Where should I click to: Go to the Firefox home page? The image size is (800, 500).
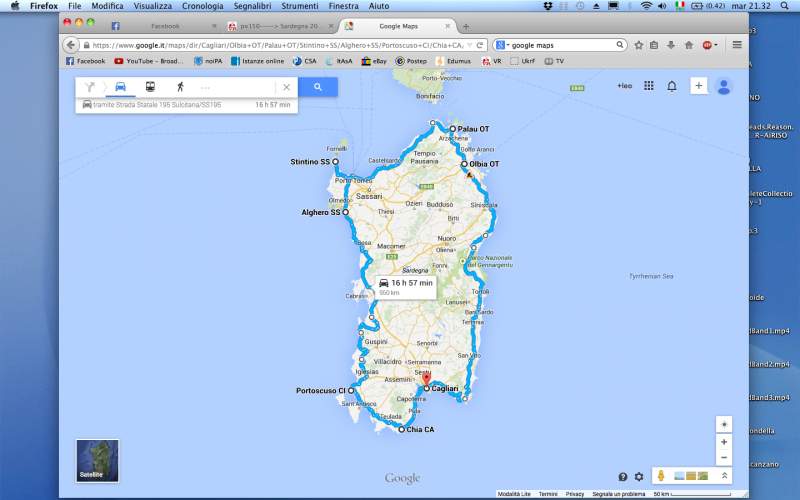689,45
